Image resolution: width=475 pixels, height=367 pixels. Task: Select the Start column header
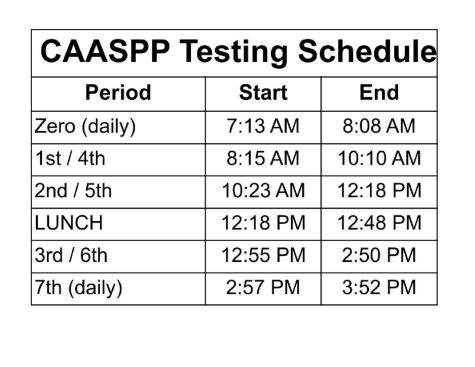point(263,92)
